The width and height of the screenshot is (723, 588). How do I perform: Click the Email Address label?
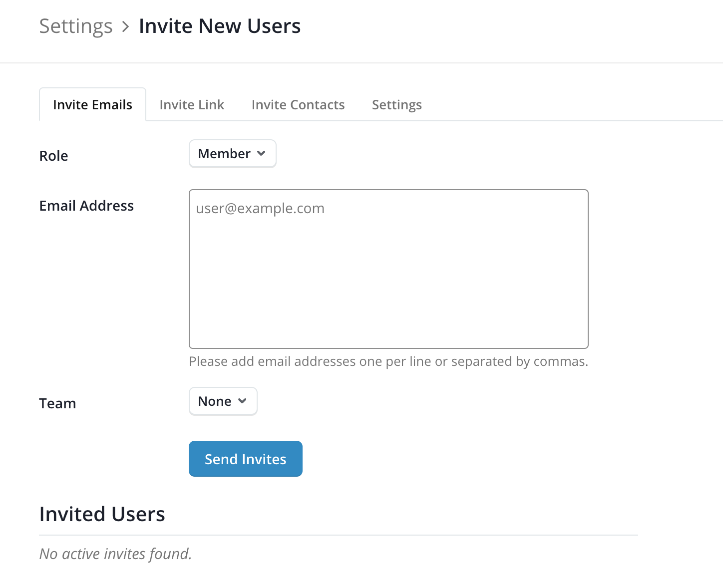(x=86, y=206)
